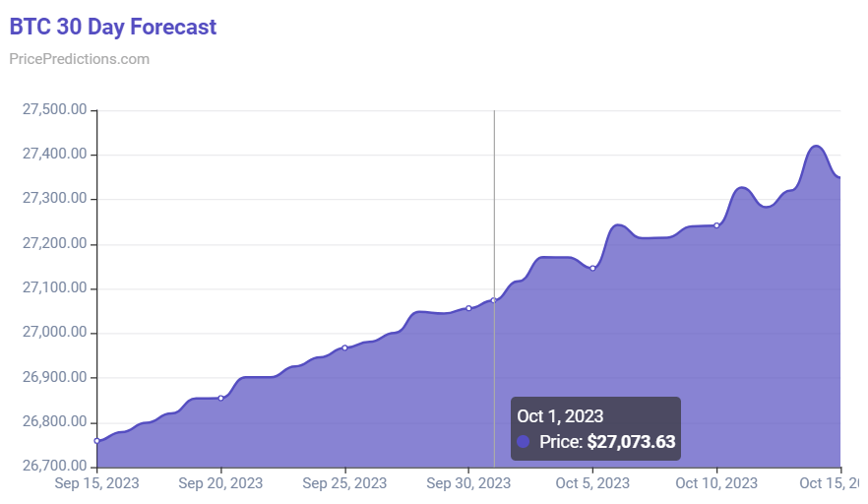Viewport: 868px width, 504px height.
Task: Click the Oct 5, 2023 x-axis label
Action: (592, 483)
